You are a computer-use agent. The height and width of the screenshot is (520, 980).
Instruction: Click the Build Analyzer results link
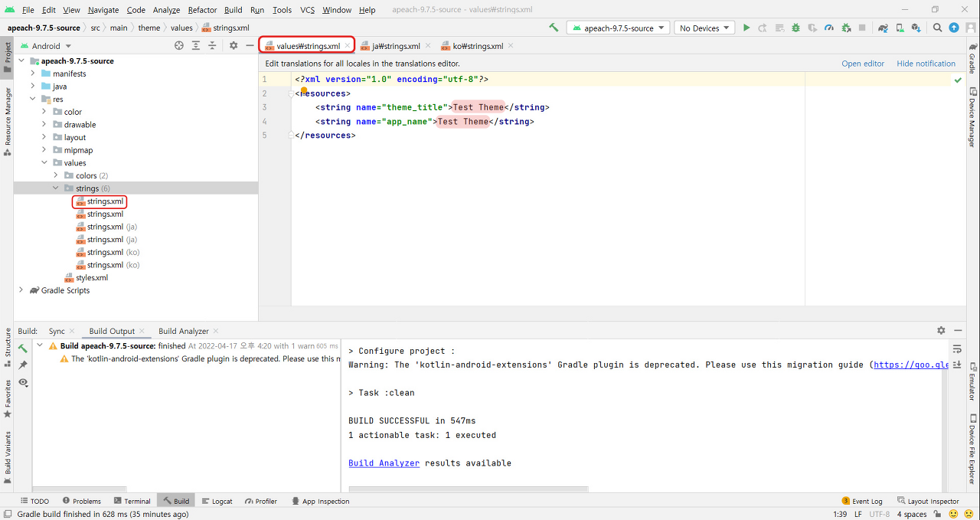click(x=384, y=463)
